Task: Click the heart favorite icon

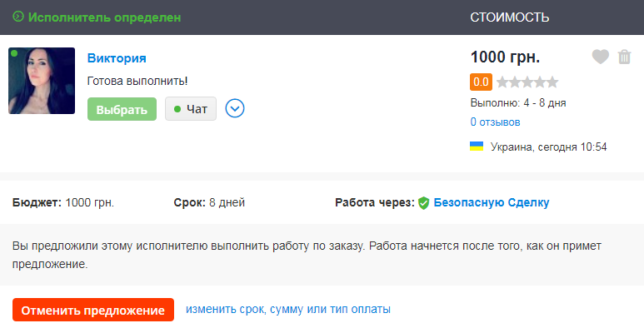Action: coord(600,57)
